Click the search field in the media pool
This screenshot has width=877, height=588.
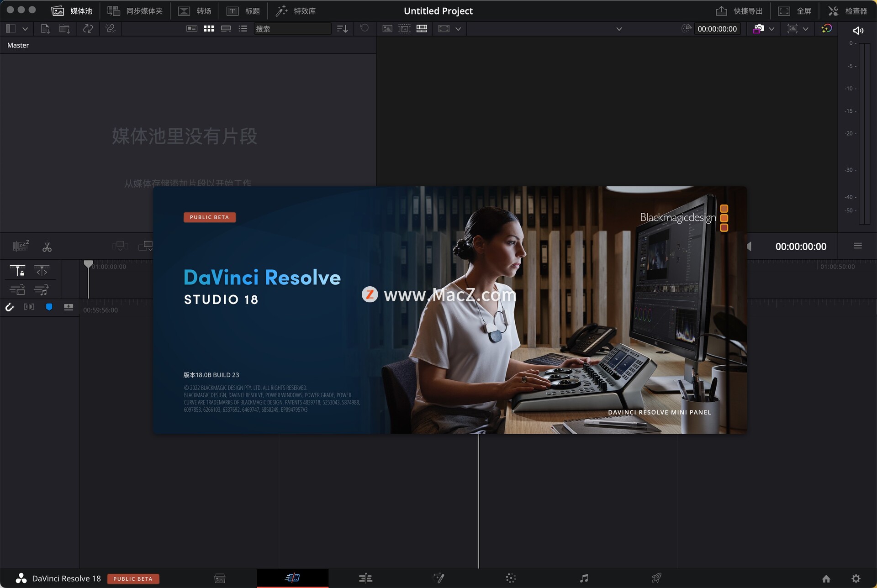[x=292, y=29]
